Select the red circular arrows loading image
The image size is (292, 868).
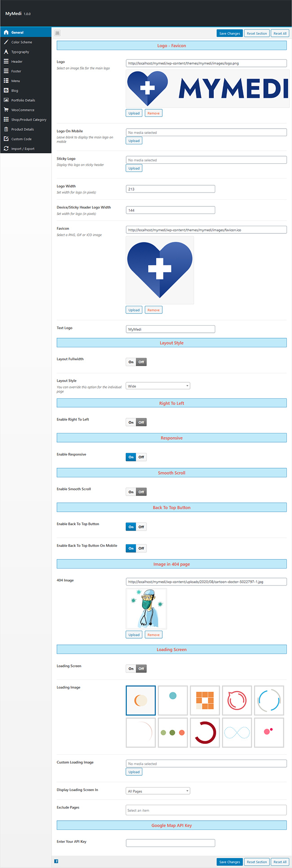[237, 700]
